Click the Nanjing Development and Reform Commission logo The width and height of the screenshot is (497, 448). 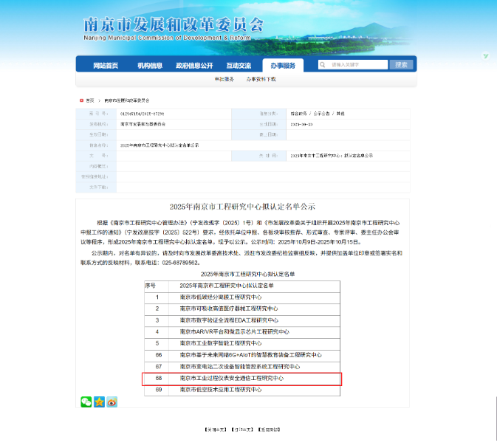174,26
